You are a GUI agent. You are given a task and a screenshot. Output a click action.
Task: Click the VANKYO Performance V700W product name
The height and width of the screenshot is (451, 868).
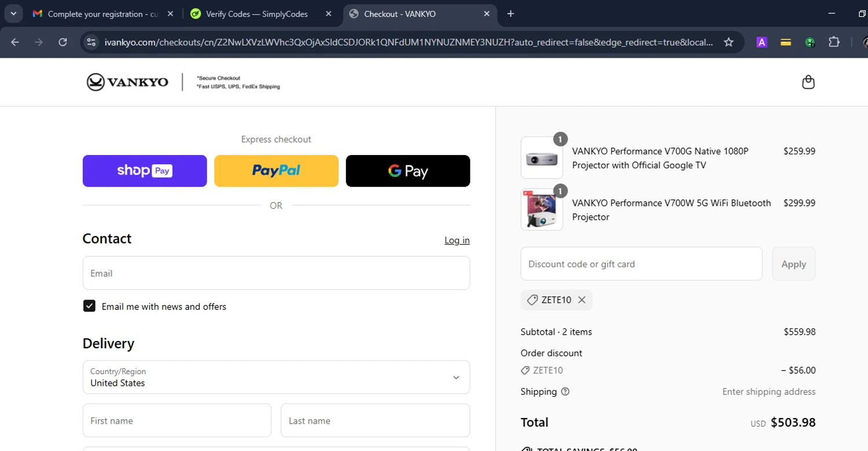tap(671, 210)
